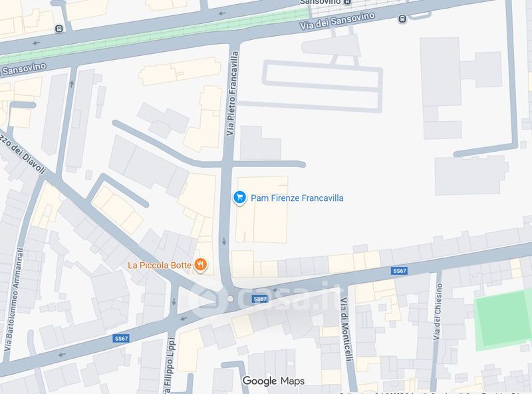Select the La Piccola Botte restaurant icon
The height and width of the screenshot is (394, 532).
pos(201,265)
